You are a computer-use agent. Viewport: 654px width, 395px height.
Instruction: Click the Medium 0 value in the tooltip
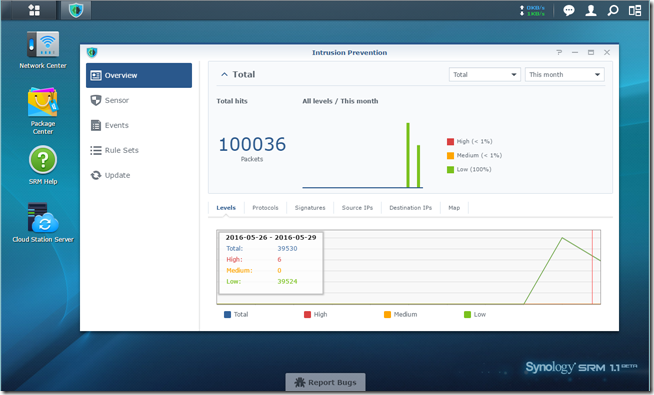[279, 270]
